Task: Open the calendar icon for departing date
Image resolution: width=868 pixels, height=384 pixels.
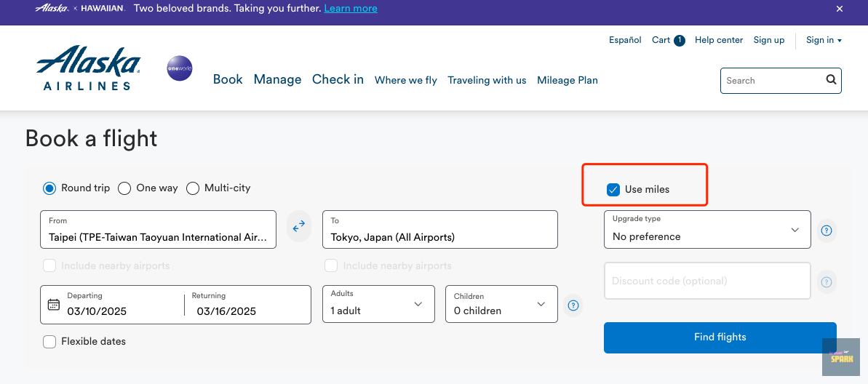Action: click(x=53, y=304)
